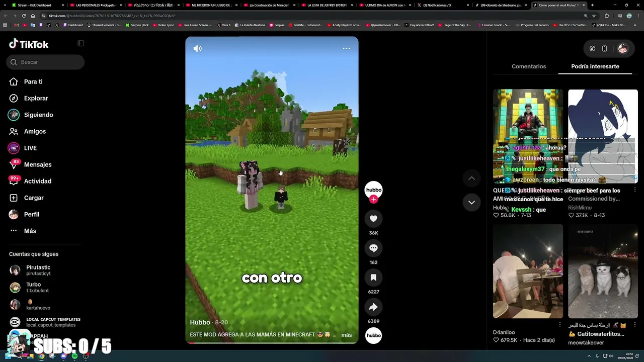Open the RishMimu drawing thumbnail
This screenshot has width=644, height=362.
point(603,136)
